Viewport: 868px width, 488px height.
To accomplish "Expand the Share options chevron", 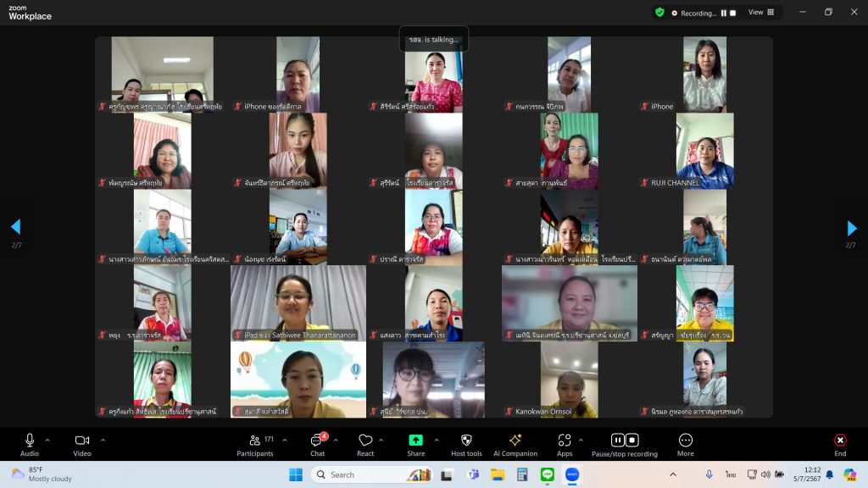I will tap(437, 440).
